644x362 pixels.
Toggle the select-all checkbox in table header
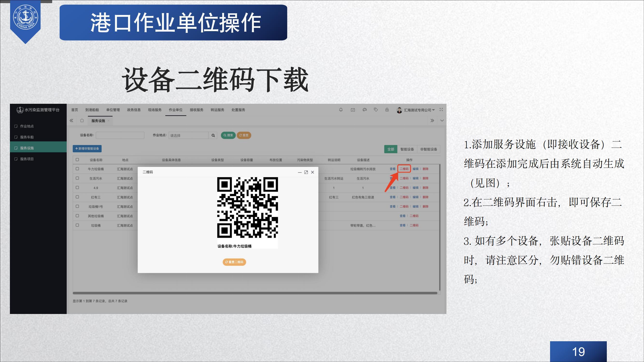point(77,160)
